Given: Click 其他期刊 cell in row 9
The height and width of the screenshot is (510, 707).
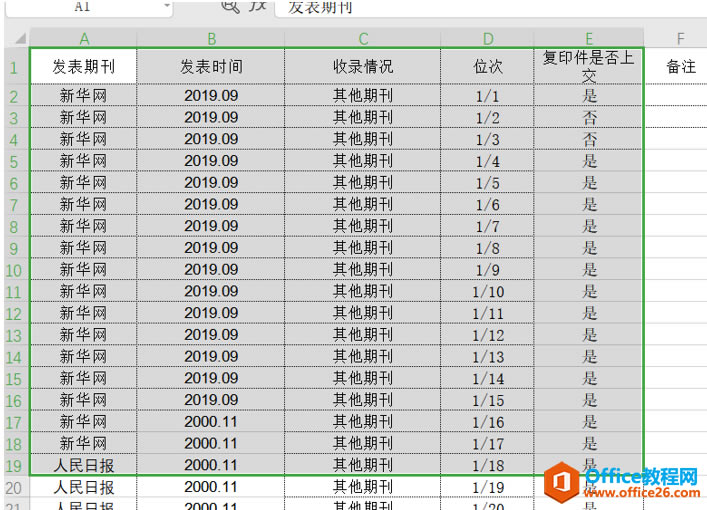Looking at the screenshot, I should pyautogui.click(x=363, y=248).
